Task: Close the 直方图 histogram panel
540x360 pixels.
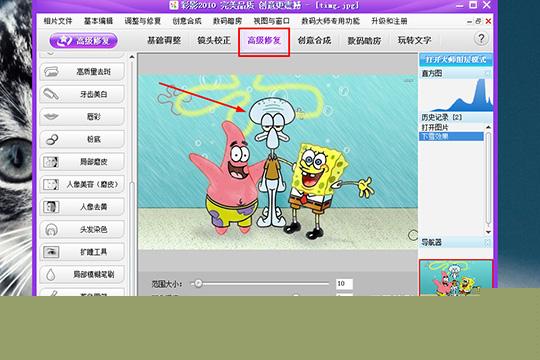Action: [488, 73]
